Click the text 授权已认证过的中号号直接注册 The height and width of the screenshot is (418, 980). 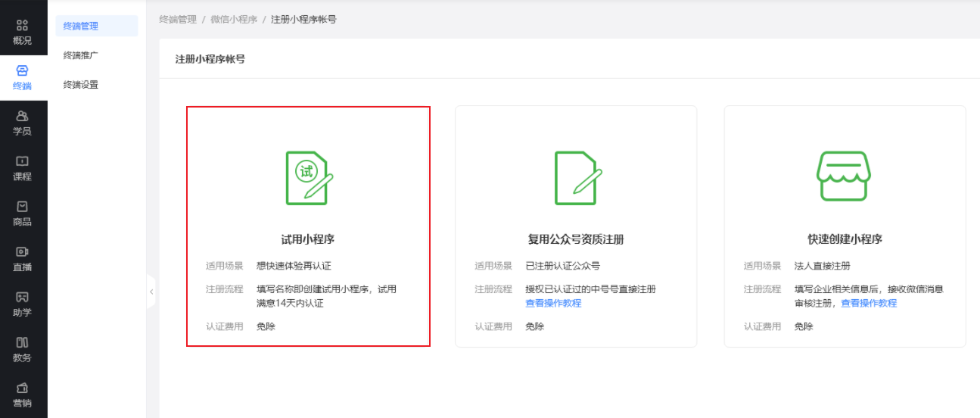[590, 289]
